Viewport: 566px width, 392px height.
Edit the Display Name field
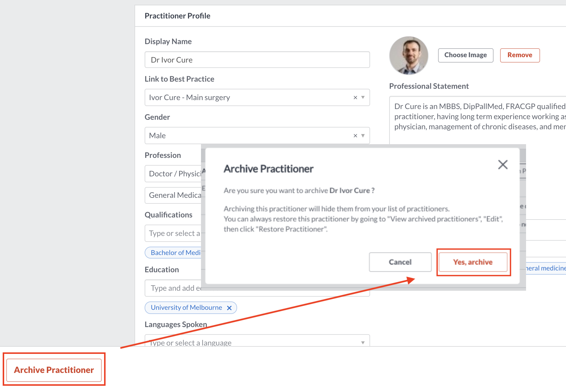257,60
